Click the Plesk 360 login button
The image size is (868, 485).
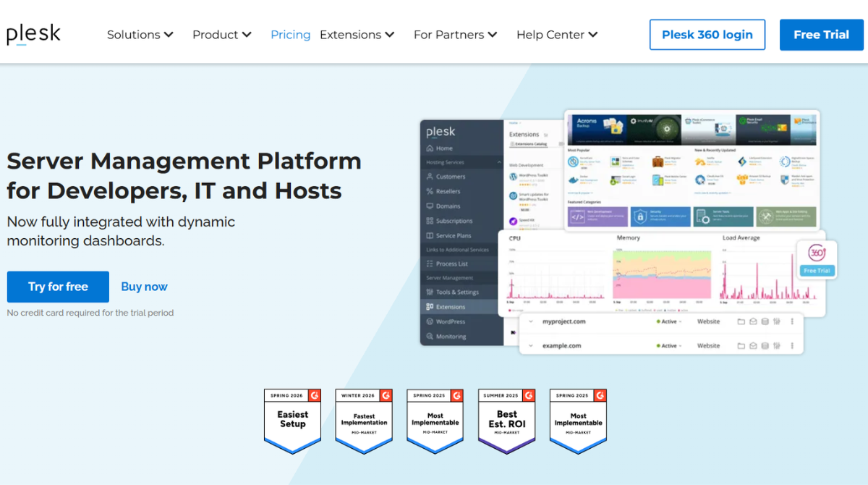click(x=707, y=35)
